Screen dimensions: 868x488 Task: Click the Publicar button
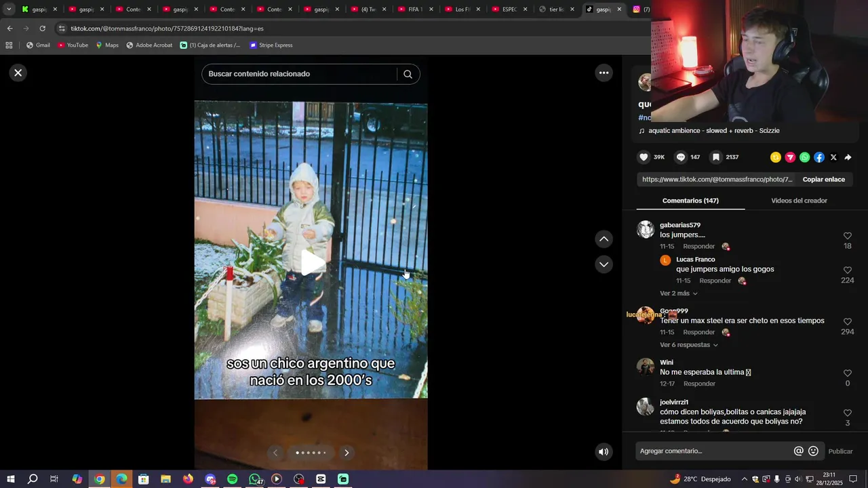[x=840, y=451]
